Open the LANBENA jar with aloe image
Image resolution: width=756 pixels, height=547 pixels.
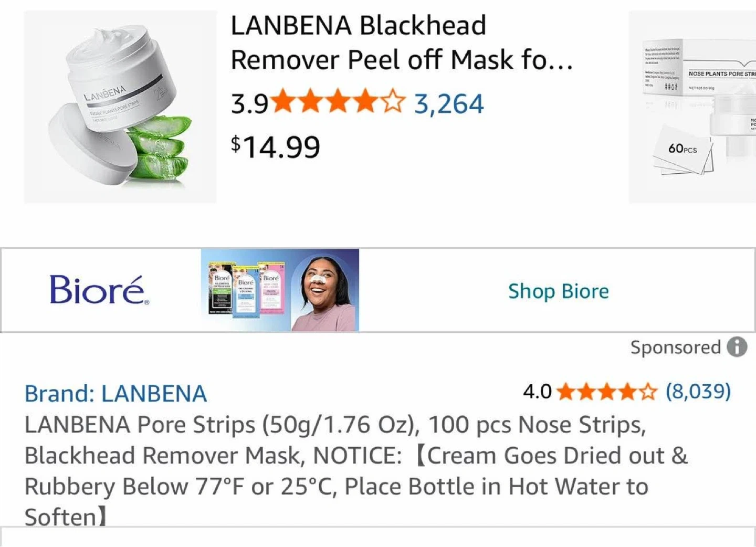coord(120,107)
